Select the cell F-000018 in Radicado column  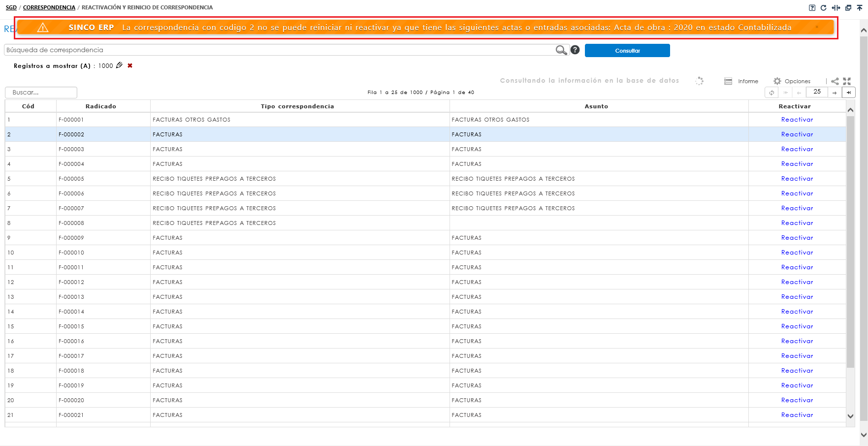103,371
